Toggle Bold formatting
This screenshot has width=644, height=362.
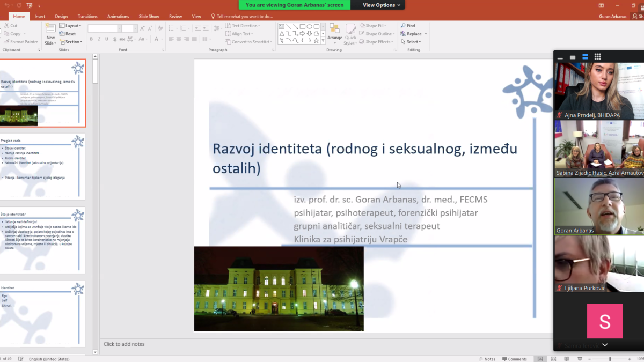(91, 39)
